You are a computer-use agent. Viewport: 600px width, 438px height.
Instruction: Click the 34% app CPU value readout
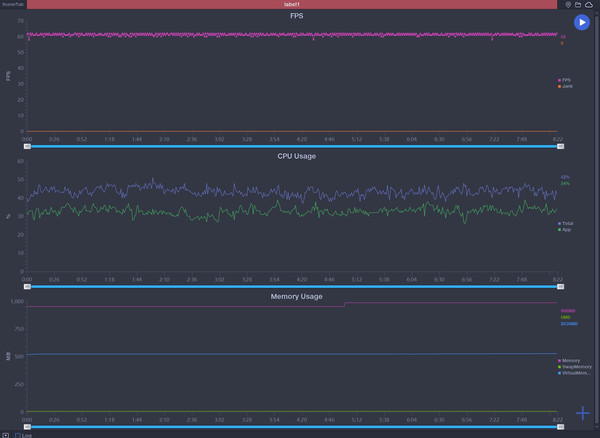click(565, 184)
